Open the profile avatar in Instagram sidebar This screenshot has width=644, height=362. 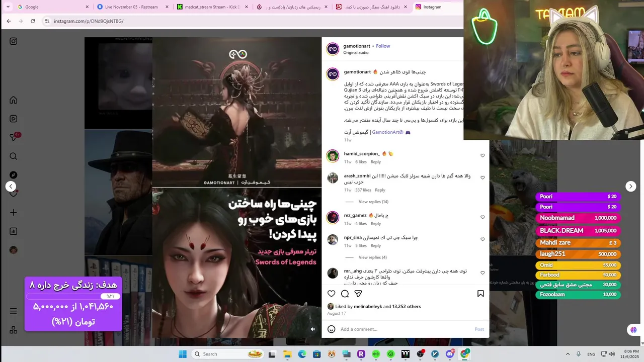14,250
